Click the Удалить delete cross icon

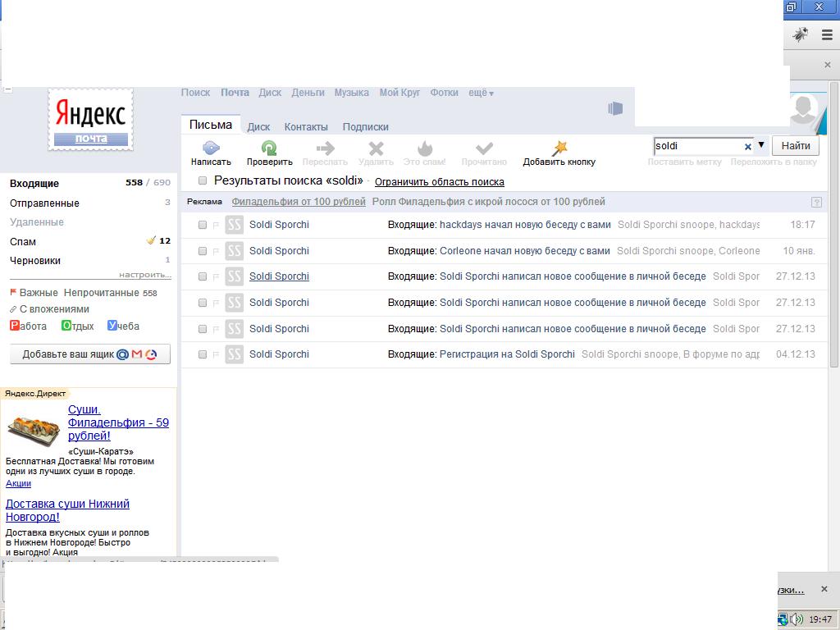[x=376, y=148]
